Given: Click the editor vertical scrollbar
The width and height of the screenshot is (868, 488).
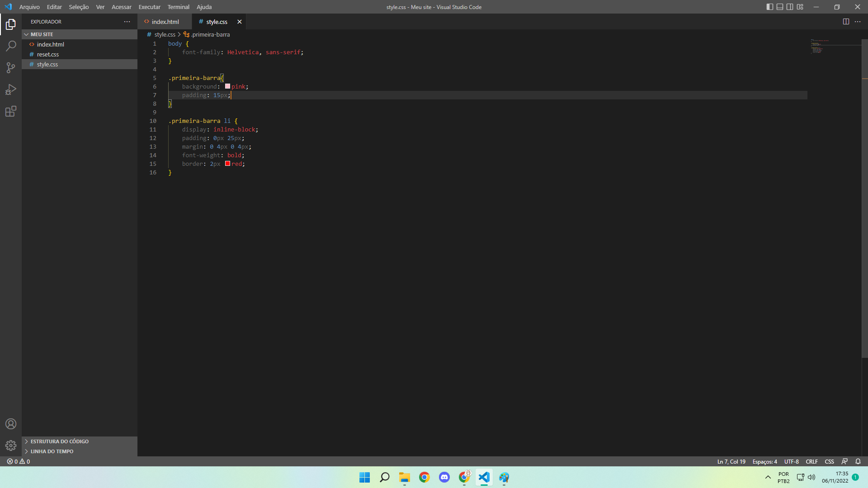Looking at the screenshot, I should [x=865, y=199].
